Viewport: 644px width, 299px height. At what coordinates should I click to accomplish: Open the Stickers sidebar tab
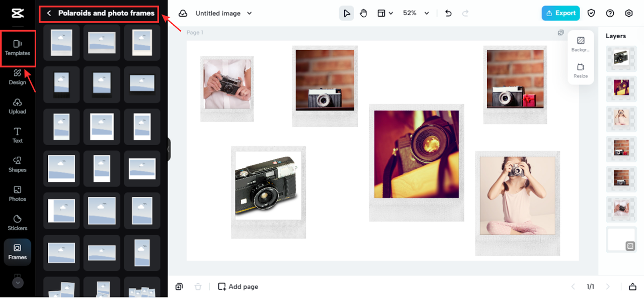(18, 223)
